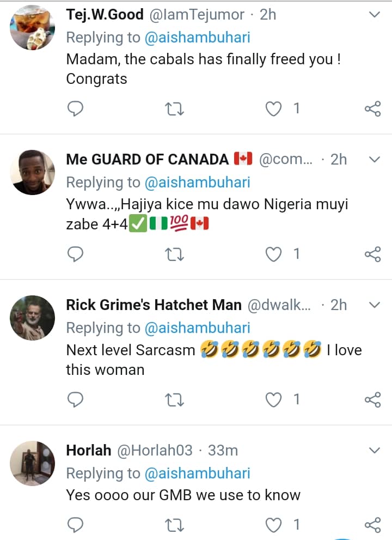
Task: Share Me GUARD OF CANADA's tweet
Action: click(x=372, y=254)
